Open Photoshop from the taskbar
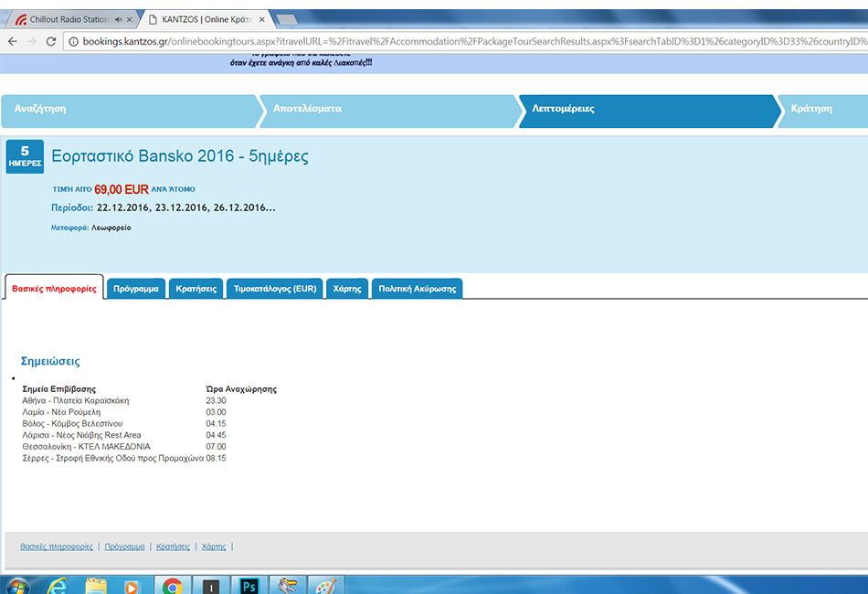 249,586
